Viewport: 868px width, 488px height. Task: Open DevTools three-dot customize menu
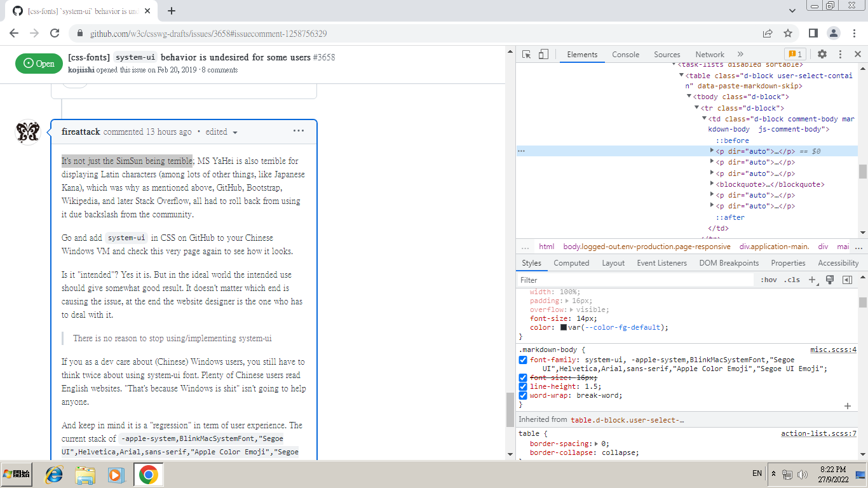[840, 55]
